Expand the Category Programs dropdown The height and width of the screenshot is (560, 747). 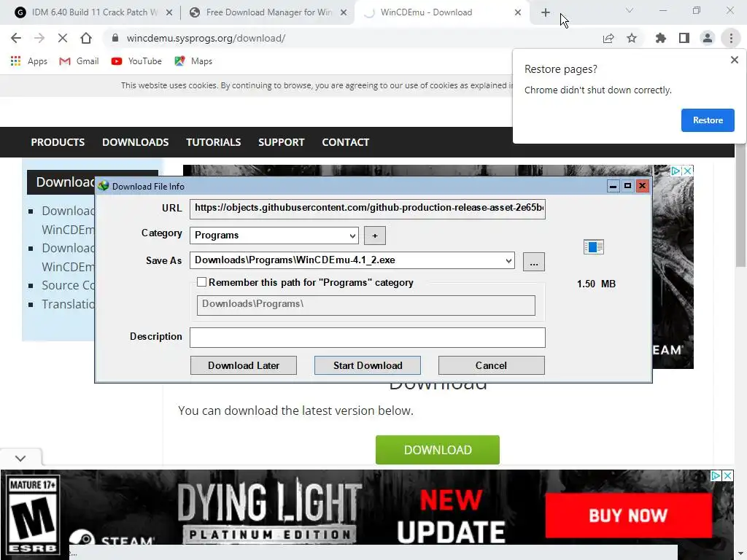click(x=352, y=236)
